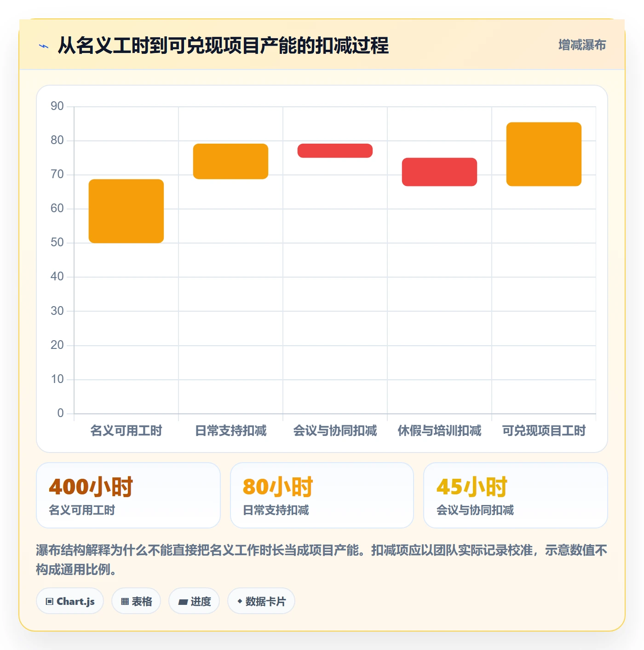
Task: Click the orange 日常支持扣减 bar
Action: [x=230, y=161]
